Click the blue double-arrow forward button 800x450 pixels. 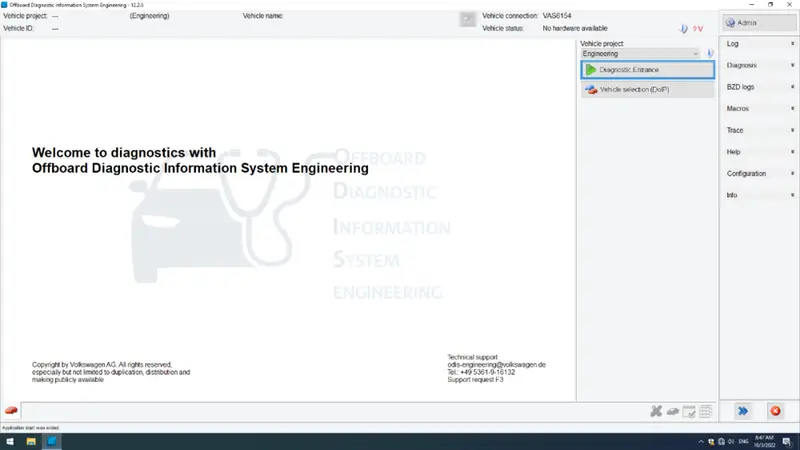coord(743,411)
